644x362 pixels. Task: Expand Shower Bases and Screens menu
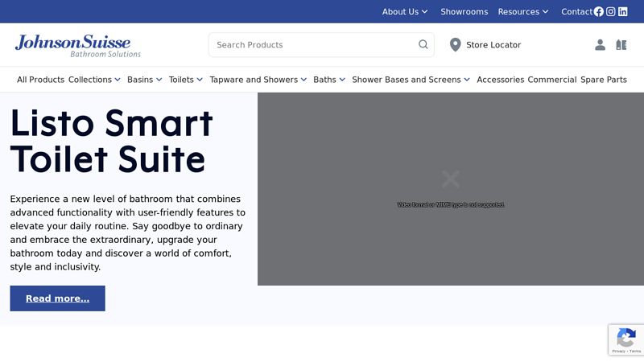coord(411,80)
